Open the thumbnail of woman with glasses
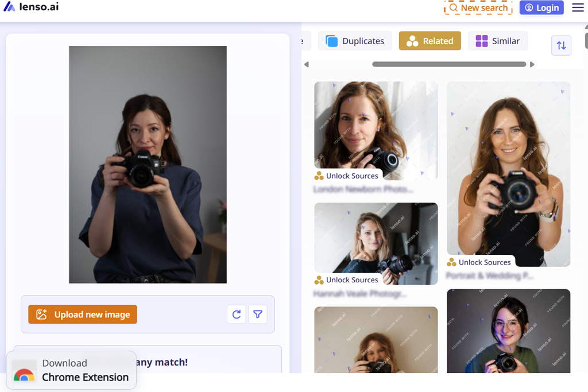Screen dimensions: 588x392 click(509, 331)
